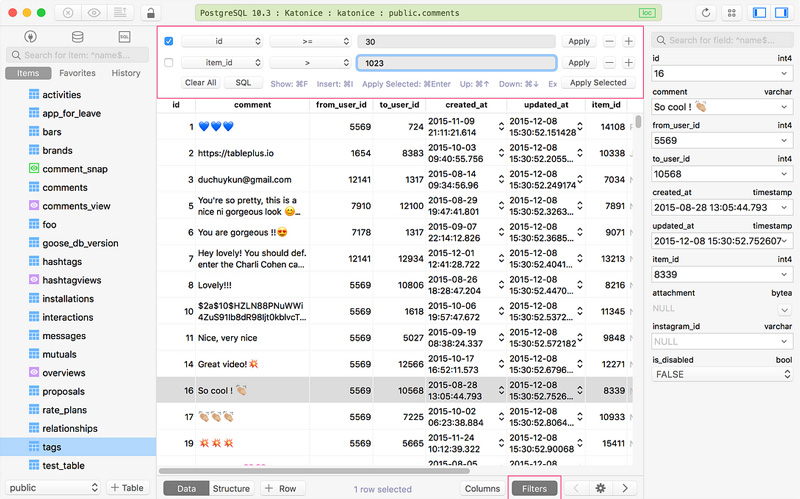Open the SQL editor icon in sidebar header

click(x=121, y=37)
